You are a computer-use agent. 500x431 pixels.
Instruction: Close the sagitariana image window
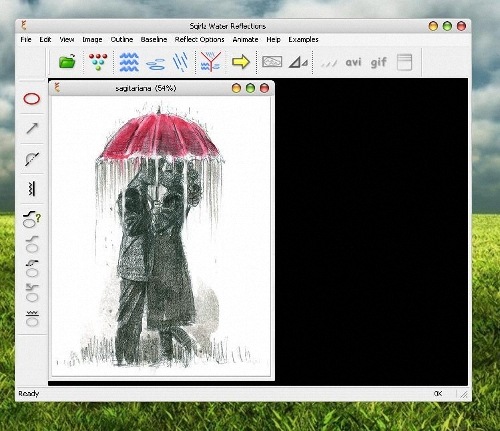coord(264,88)
